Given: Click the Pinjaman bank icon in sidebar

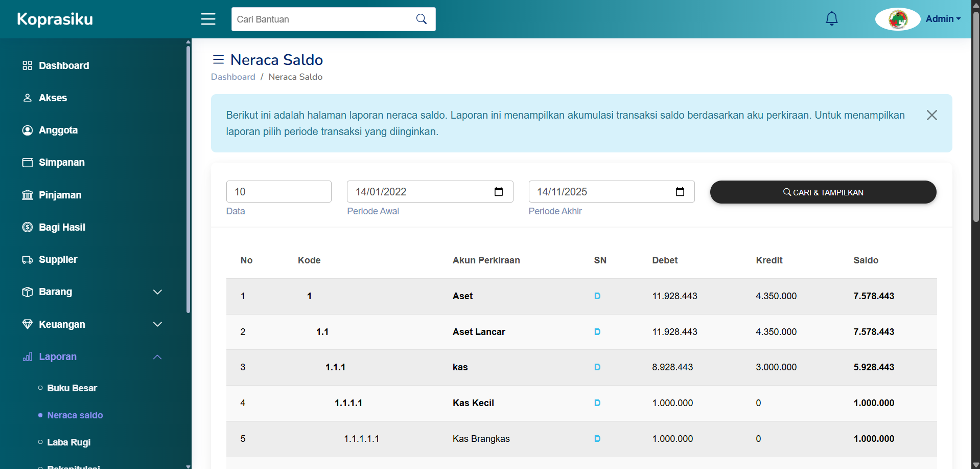Looking at the screenshot, I should point(28,195).
